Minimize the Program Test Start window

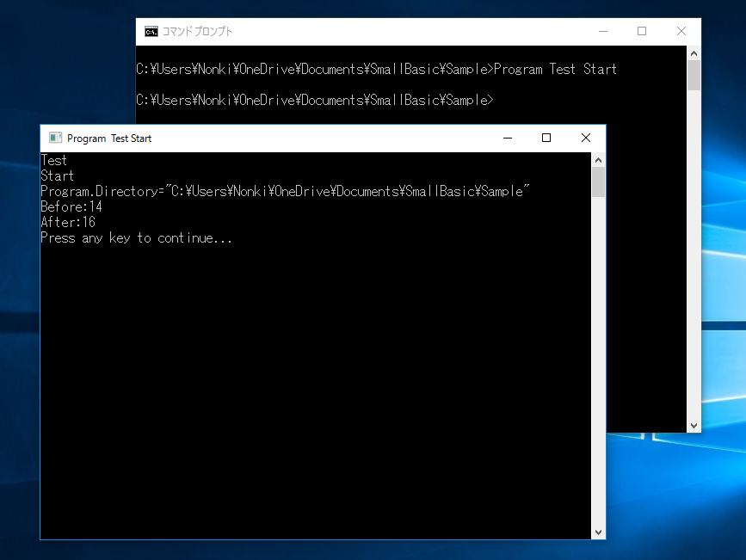pyautogui.click(x=508, y=138)
